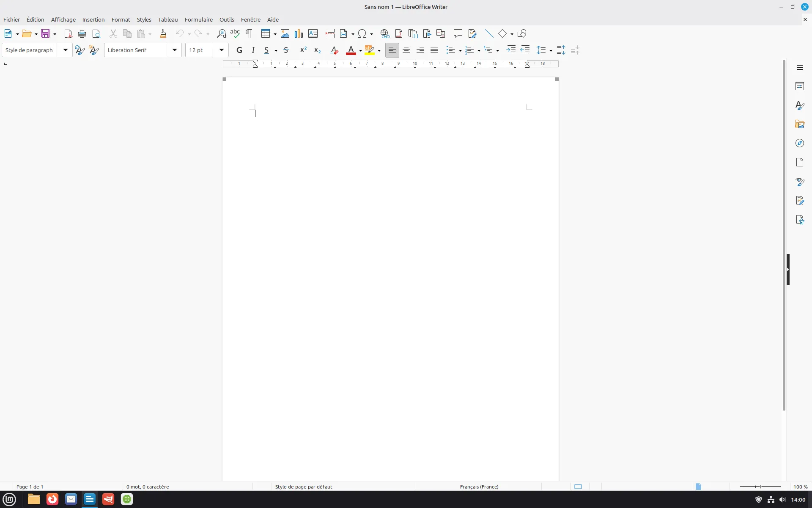Insert a chart icon
This screenshot has width=812, height=508.
299,33
